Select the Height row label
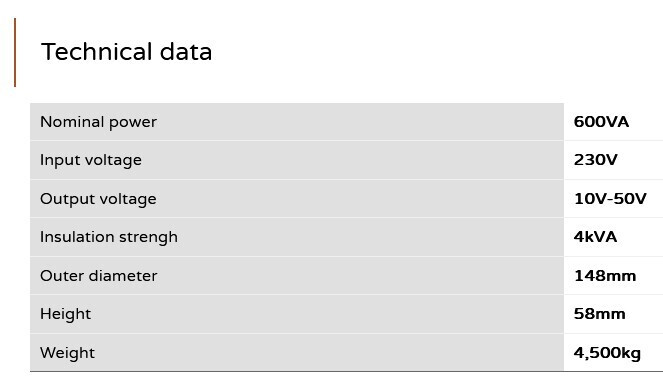 (x=66, y=315)
